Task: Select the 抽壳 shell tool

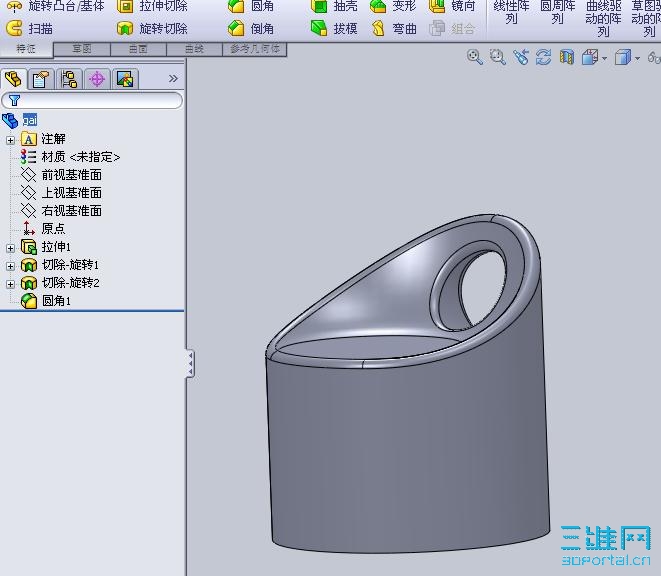Action: [334, 6]
